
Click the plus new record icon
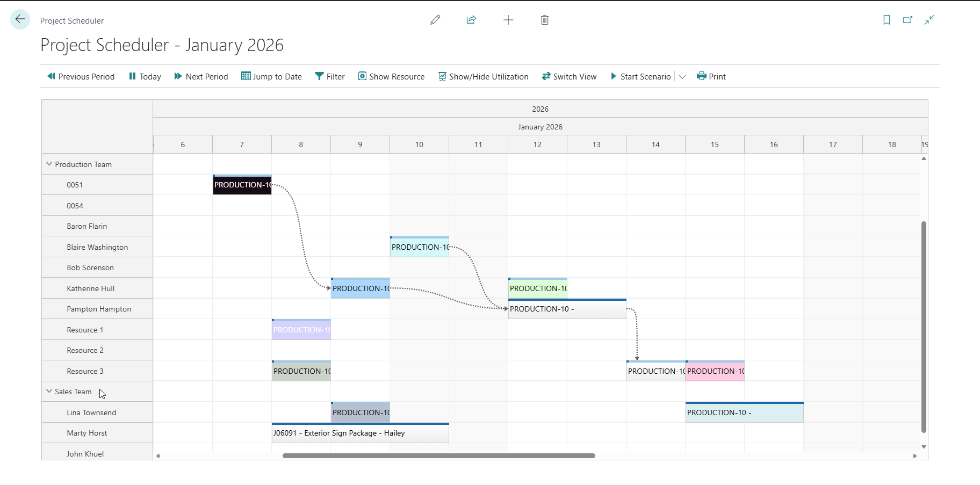(x=508, y=20)
